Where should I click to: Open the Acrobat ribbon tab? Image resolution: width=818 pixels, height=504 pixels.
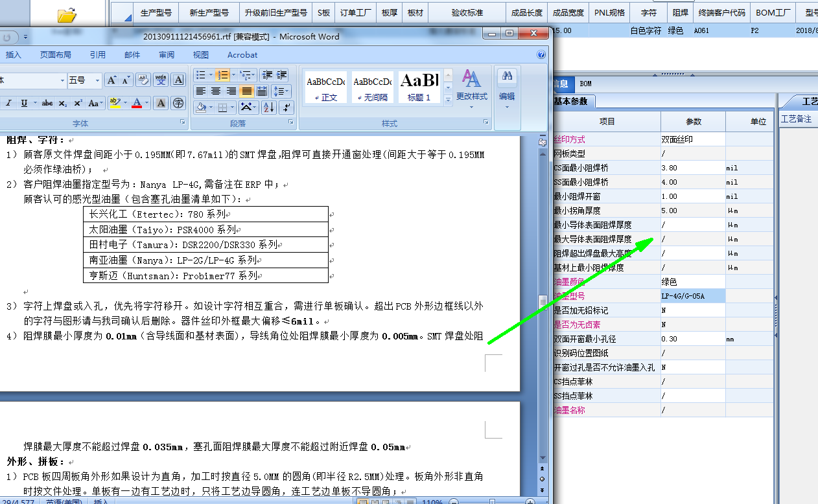242,55
